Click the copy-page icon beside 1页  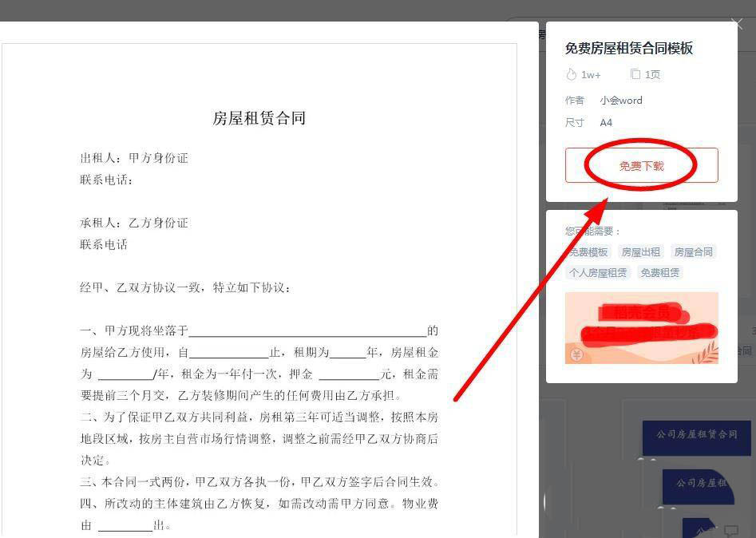click(x=635, y=73)
